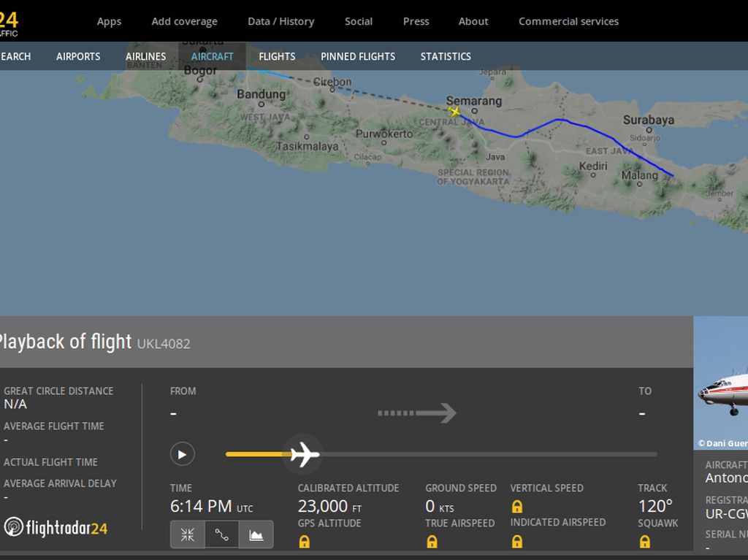Viewport: 748px width, 560px height.
Task: Click the 120° track value
Action: 655,506
